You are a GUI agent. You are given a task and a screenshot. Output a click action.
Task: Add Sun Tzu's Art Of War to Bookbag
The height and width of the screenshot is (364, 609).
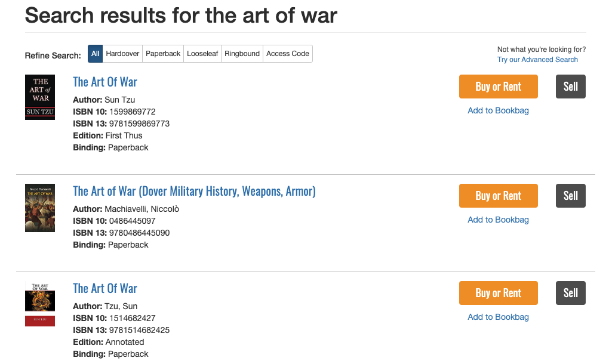[x=498, y=110]
